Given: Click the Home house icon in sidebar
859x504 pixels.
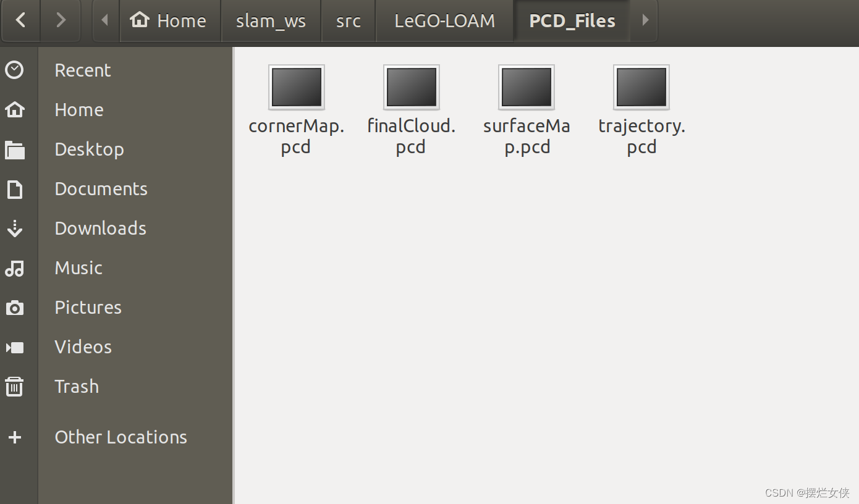Looking at the screenshot, I should click(14, 109).
